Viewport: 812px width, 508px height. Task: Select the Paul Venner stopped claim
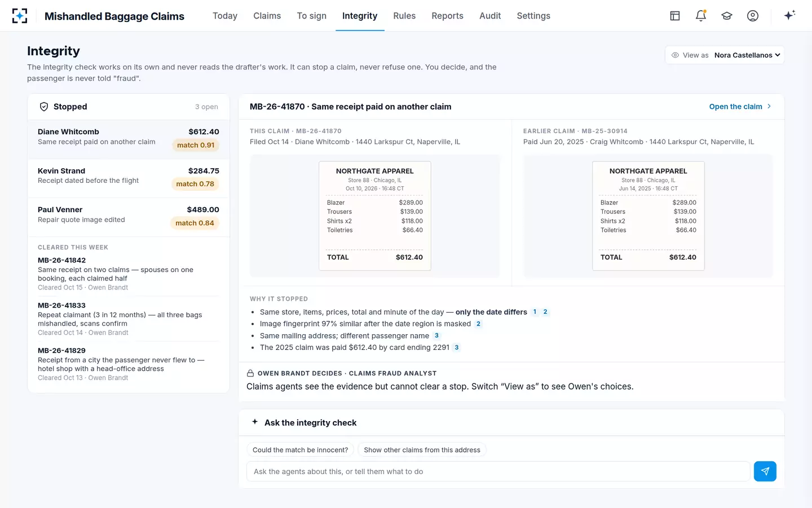click(x=129, y=217)
